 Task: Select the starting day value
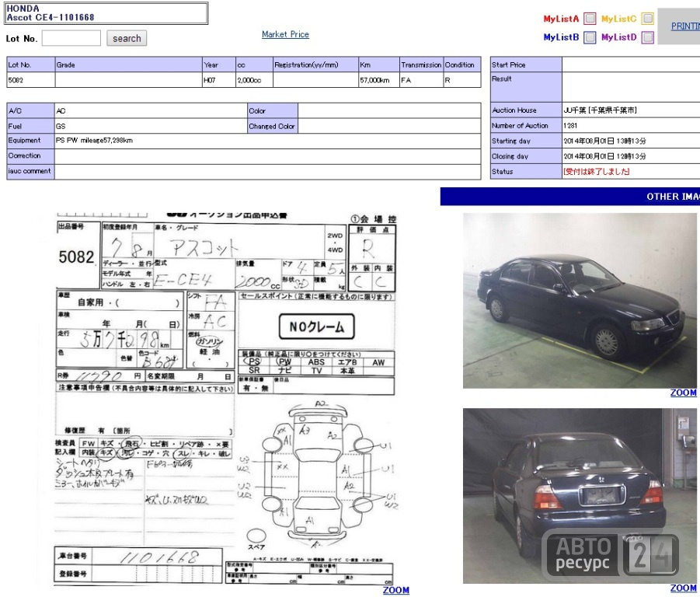click(604, 141)
